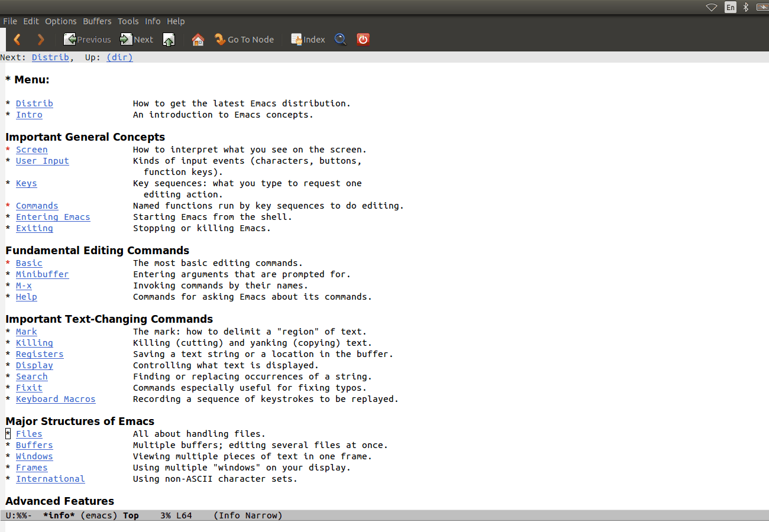Quit Info with the red power icon
Image resolution: width=769 pixels, height=532 pixels.
point(363,40)
